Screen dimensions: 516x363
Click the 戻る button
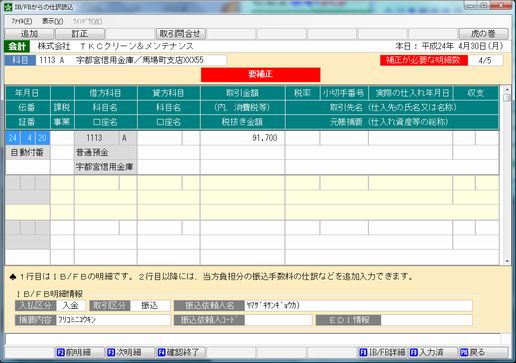(483, 352)
